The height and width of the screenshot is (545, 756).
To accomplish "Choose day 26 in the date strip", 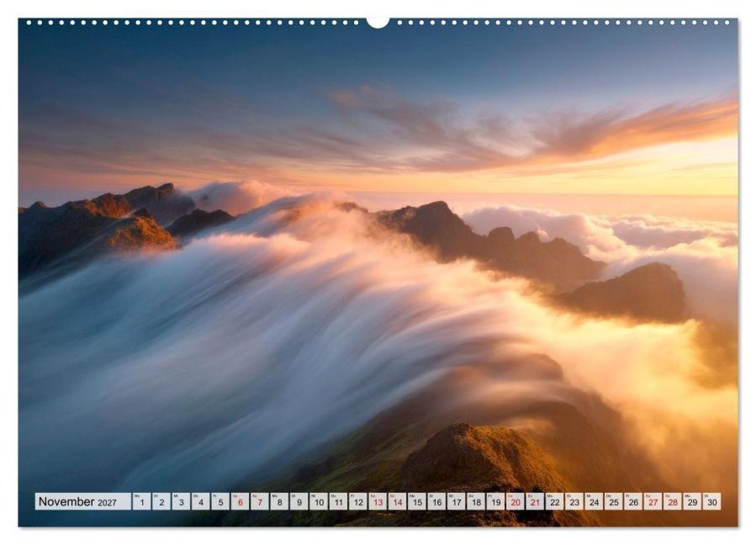I will click(633, 501).
